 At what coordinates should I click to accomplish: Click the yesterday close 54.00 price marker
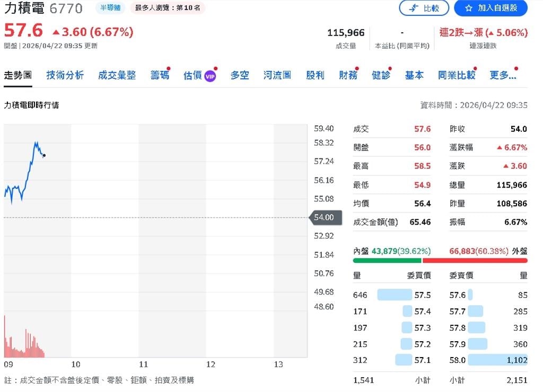325,217
